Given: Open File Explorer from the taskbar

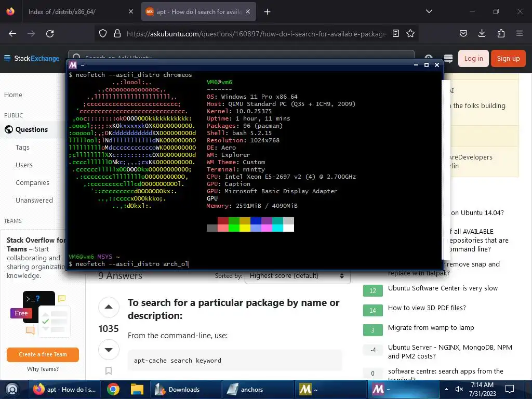Looking at the screenshot, I should 137,390.
